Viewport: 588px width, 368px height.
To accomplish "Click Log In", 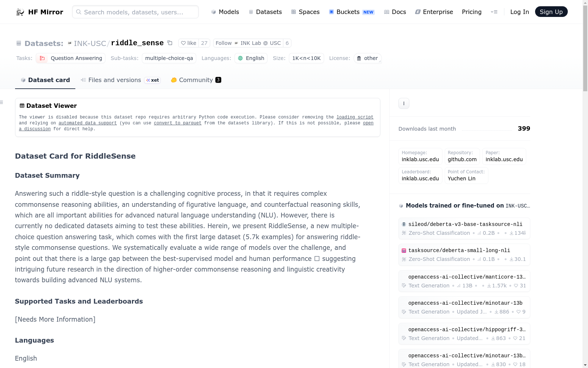I will pyautogui.click(x=520, y=12).
